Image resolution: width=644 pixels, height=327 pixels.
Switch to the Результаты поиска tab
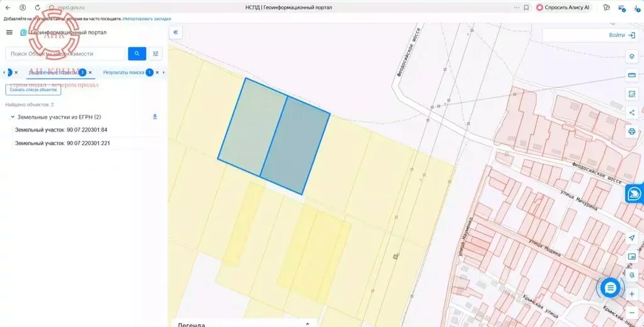click(123, 72)
